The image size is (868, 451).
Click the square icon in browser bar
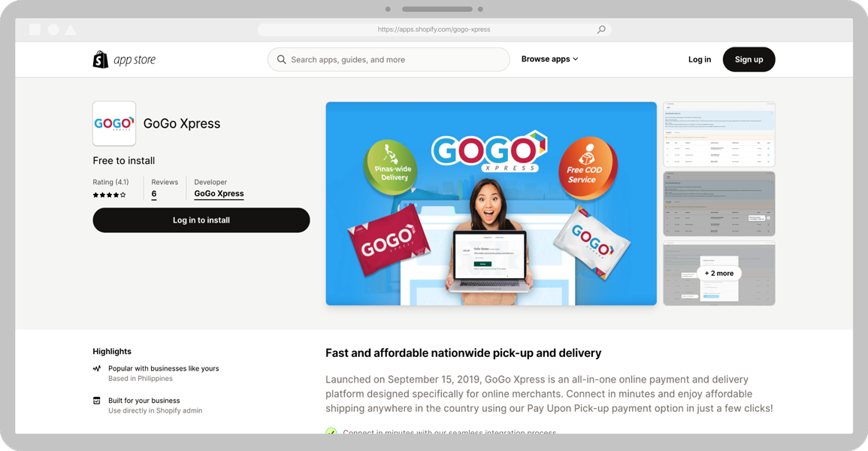point(35,30)
